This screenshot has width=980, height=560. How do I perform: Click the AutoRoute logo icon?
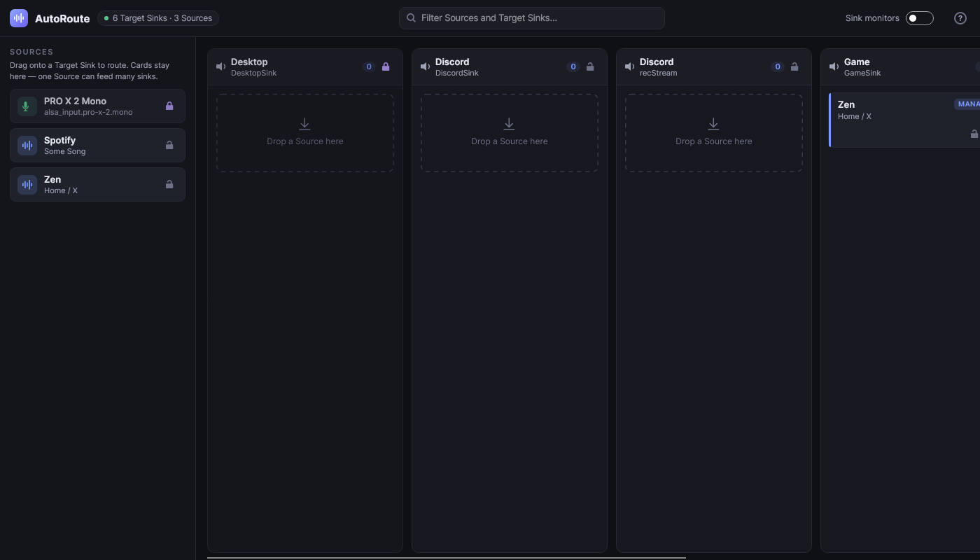pos(19,18)
